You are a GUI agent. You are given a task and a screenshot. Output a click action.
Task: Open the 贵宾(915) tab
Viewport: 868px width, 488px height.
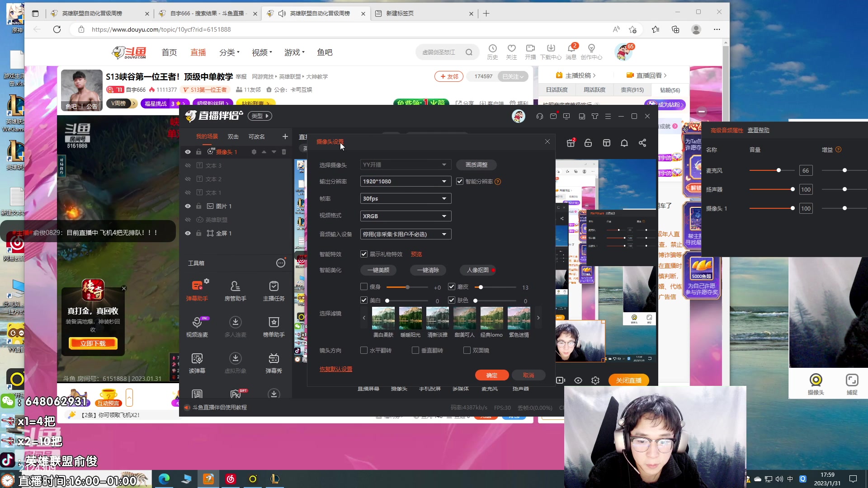click(632, 90)
